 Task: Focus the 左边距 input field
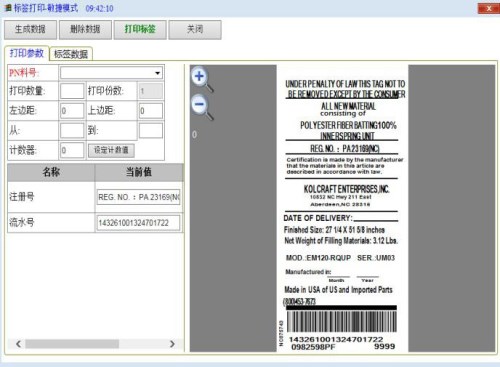coord(72,111)
